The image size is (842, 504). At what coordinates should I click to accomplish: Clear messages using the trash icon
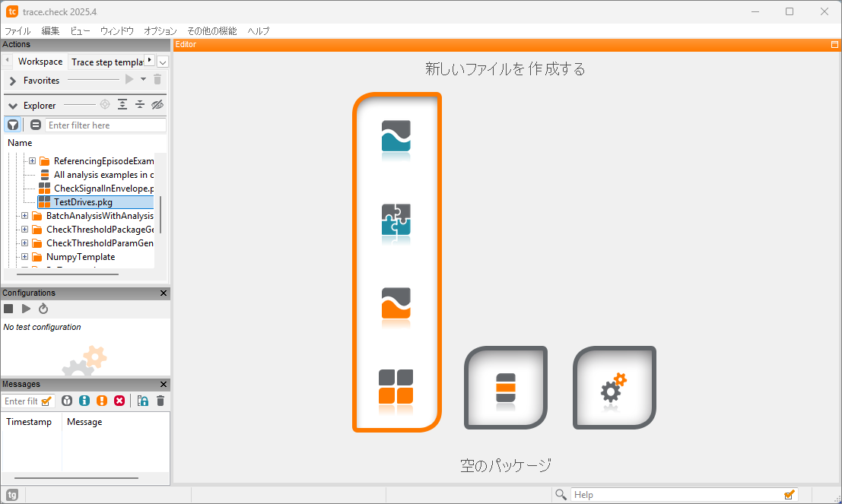click(x=160, y=401)
